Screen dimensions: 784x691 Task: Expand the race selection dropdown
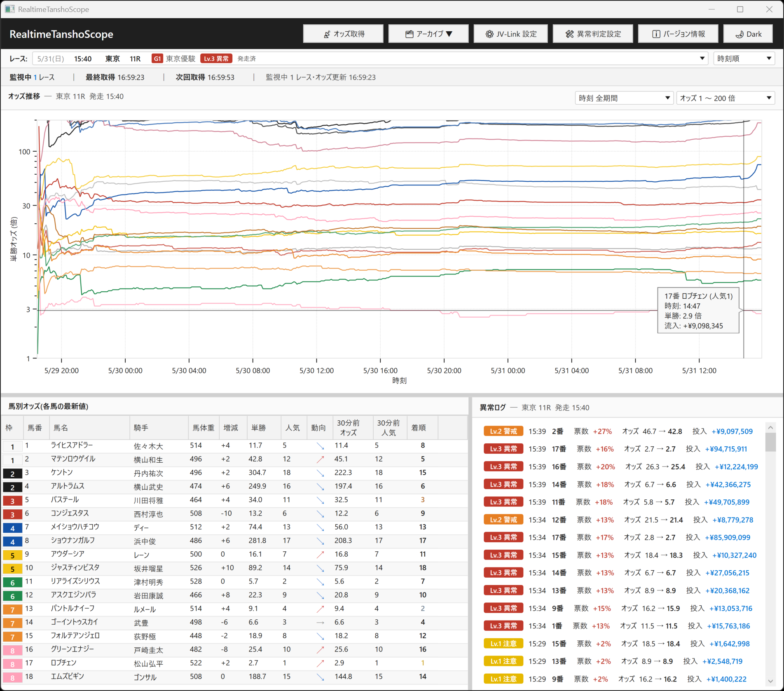click(x=702, y=59)
